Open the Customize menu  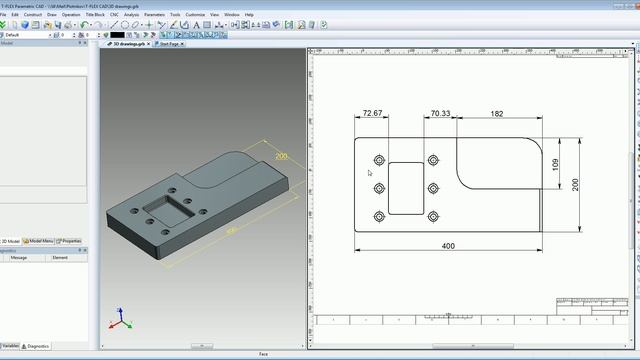click(196, 15)
